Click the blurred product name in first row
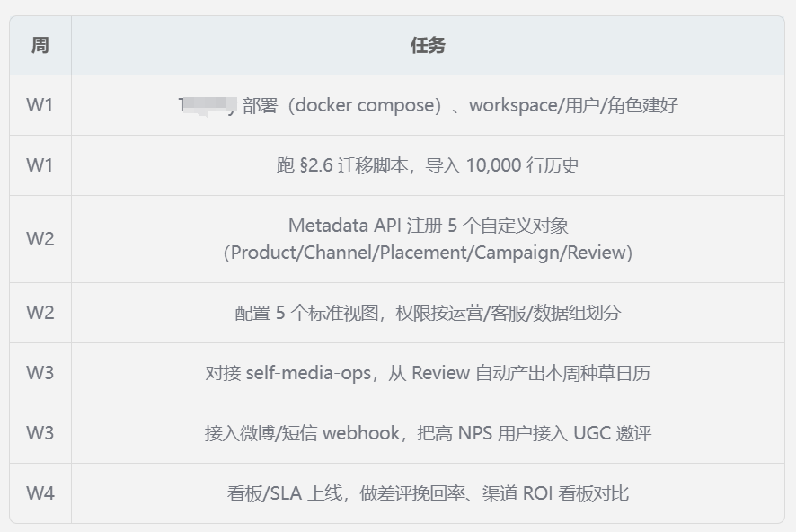This screenshot has height=532, width=796. tap(208, 105)
